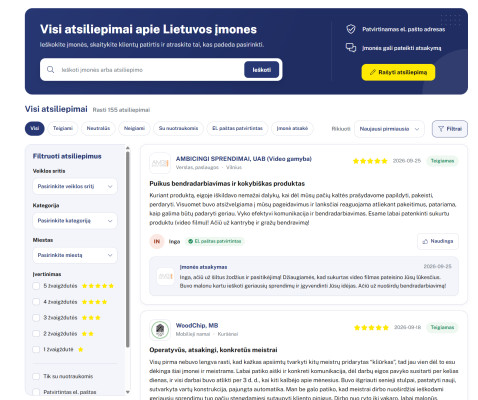Click the company reply chat bubbles icon

(x=351, y=48)
